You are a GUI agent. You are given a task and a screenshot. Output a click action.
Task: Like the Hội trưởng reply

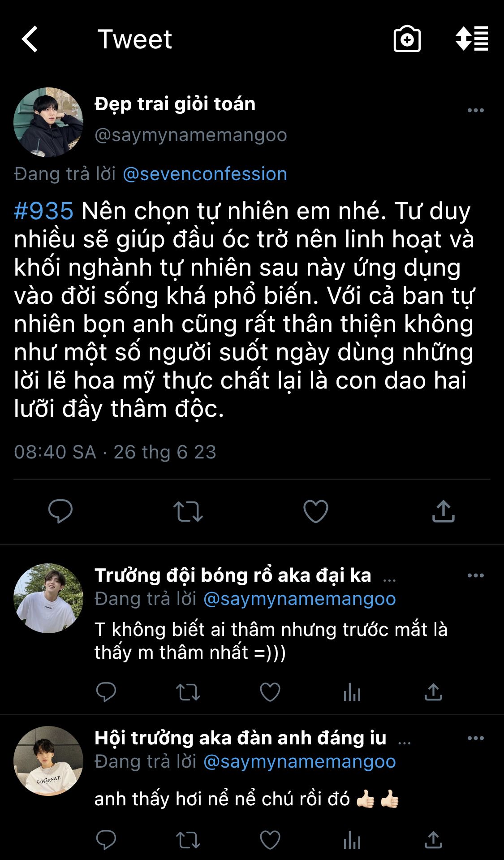click(x=270, y=840)
